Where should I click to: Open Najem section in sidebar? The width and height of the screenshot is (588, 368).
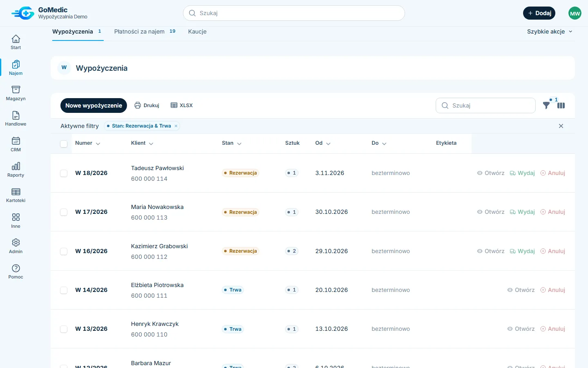click(x=16, y=68)
